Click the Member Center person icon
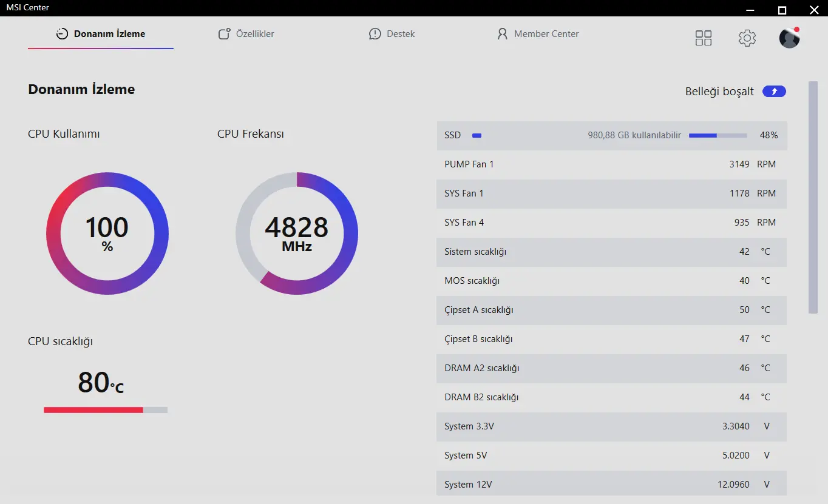The image size is (828, 504). (x=502, y=34)
